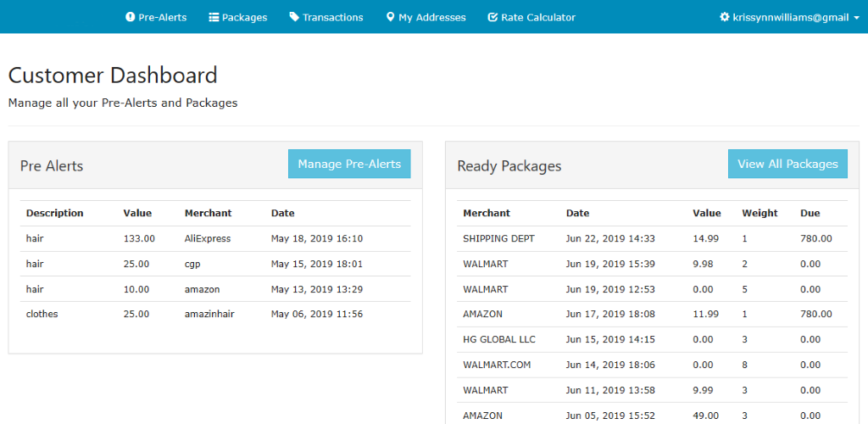
Task: Select the AliExpress hair pre-alert row
Action: pyautogui.click(x=215, y=239)
